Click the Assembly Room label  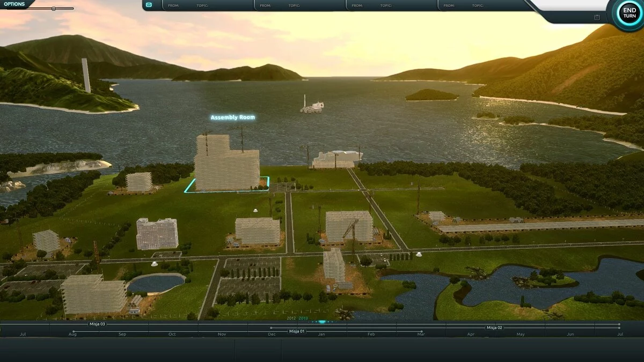click(232, 117)
